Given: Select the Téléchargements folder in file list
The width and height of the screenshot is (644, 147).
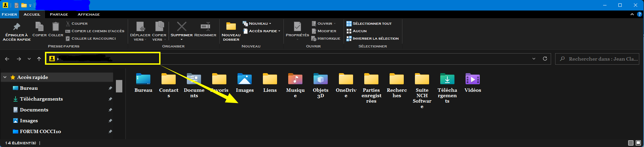Looking at the screenshot, I should pos(447,88).
